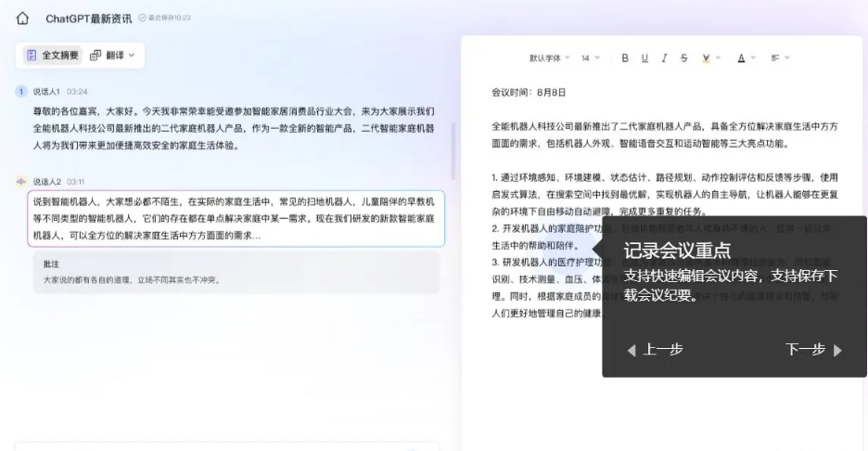Click the 说话人1 speaker avatar badge
The height and width of the screenshot is (451, 868).
click(x=21, y=92)
